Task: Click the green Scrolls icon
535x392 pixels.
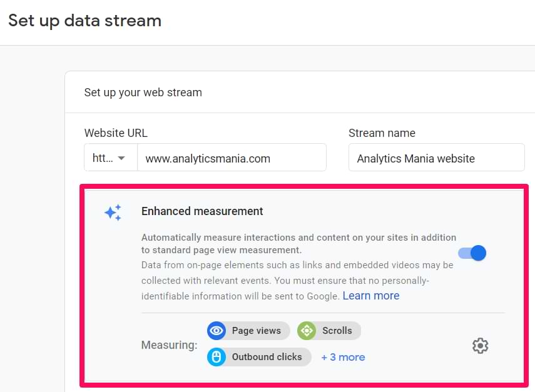Action: pyautogui.click(x=307, y=331)
